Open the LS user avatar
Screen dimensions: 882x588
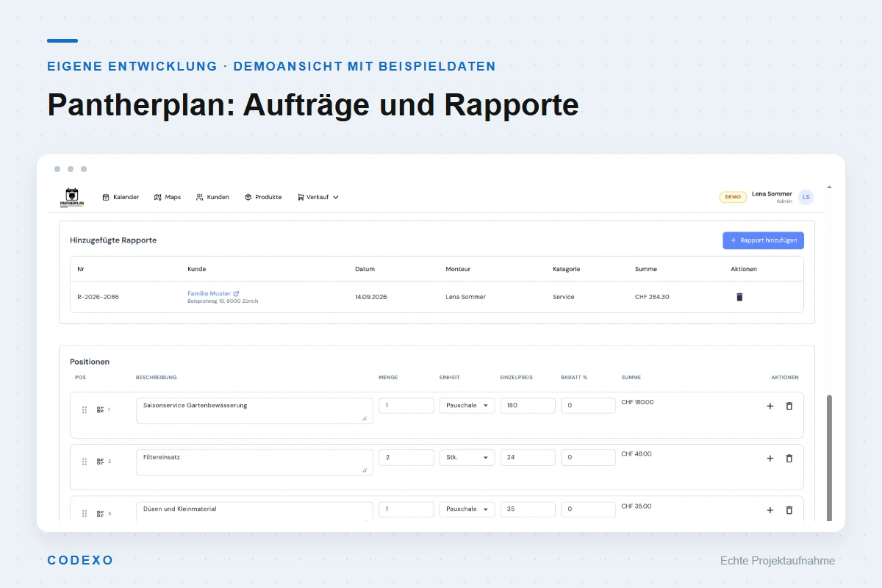coord(806,197)
